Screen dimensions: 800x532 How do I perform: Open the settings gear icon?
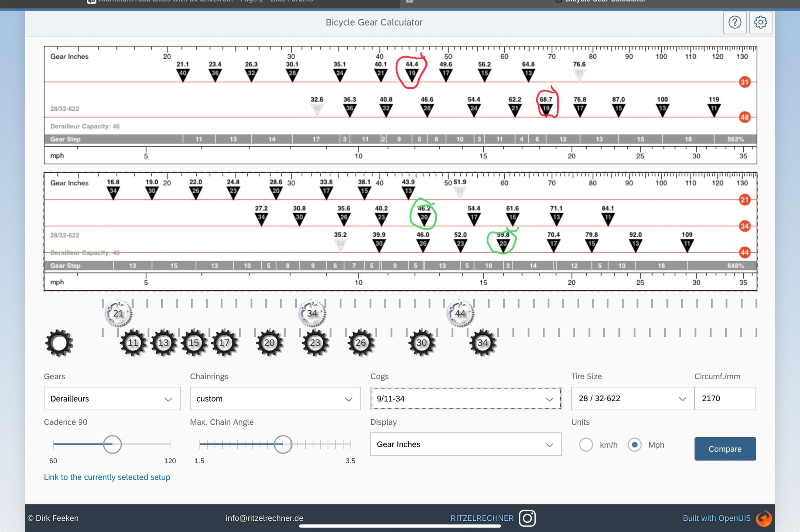(760, 22)
